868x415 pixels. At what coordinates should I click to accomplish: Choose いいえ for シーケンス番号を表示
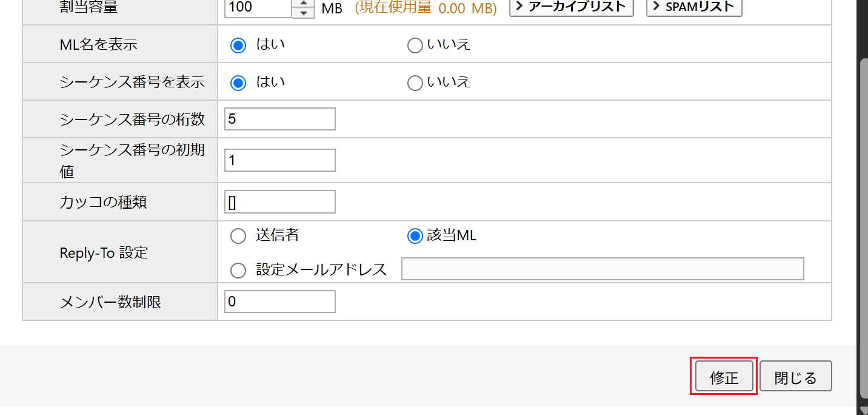coord(415,83)
